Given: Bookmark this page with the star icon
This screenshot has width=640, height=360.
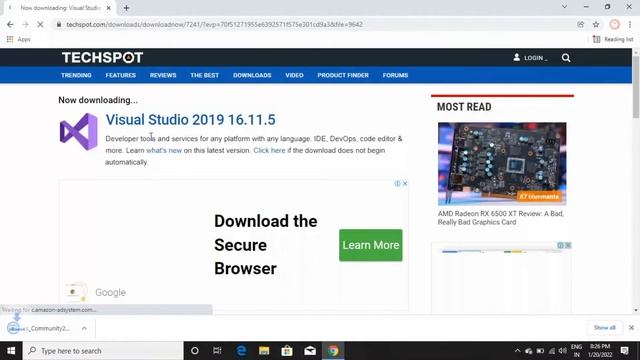Looking at the screenshot, I should coord(596,24).
